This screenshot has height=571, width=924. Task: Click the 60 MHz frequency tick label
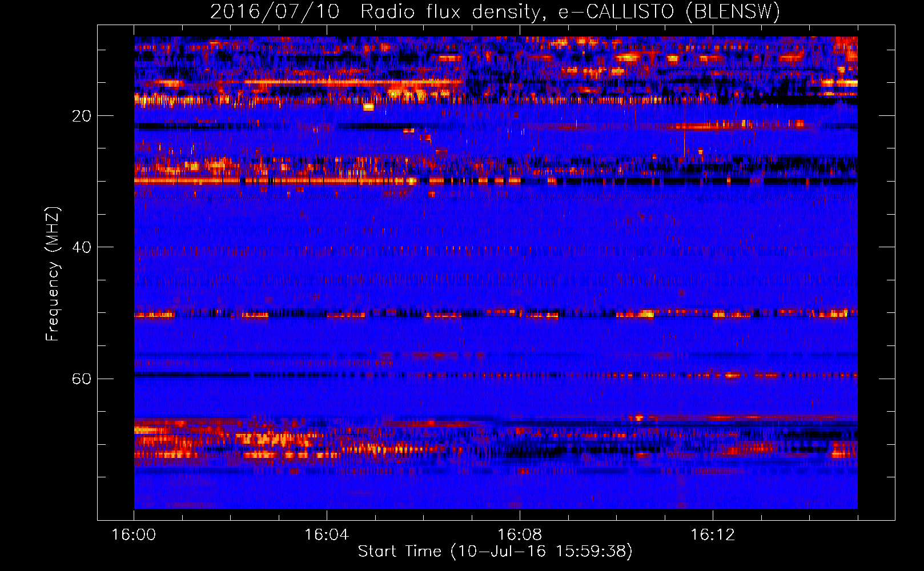tap(81, 379)
